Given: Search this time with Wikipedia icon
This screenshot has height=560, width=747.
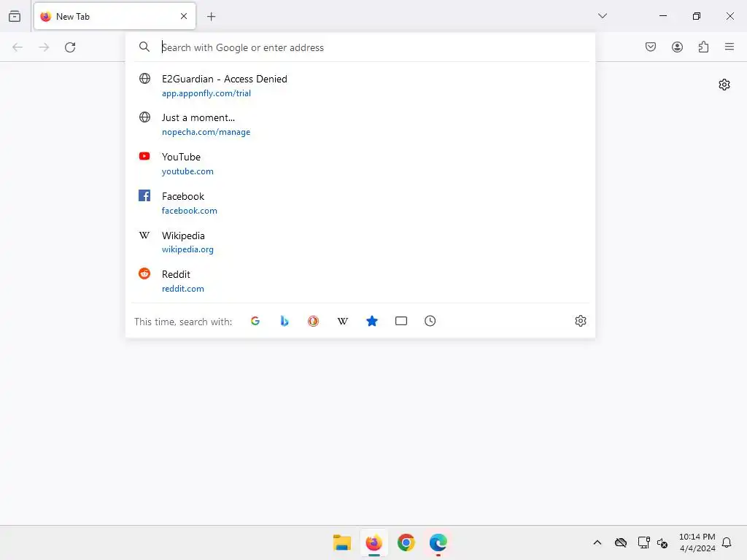Looking at the screenshot, I should click(x=343, y=321).
